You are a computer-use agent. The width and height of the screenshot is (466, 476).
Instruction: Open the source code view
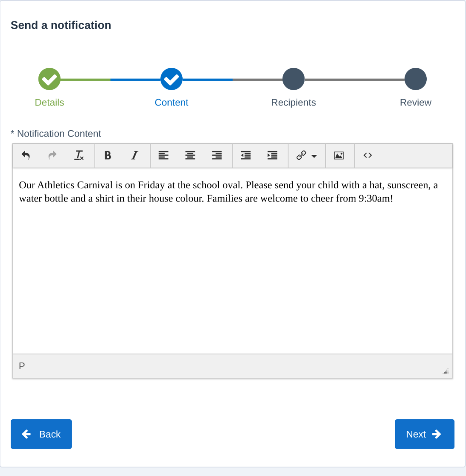(x=368, y=155)
